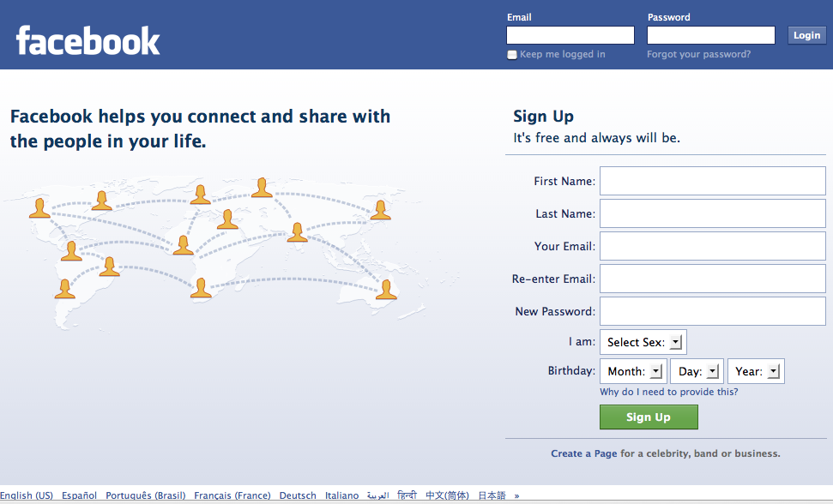Image resolution: width=833 pixels, height=504 pixels.
Task: Open the Forgot your password link
Action: (x=698, y=55)
